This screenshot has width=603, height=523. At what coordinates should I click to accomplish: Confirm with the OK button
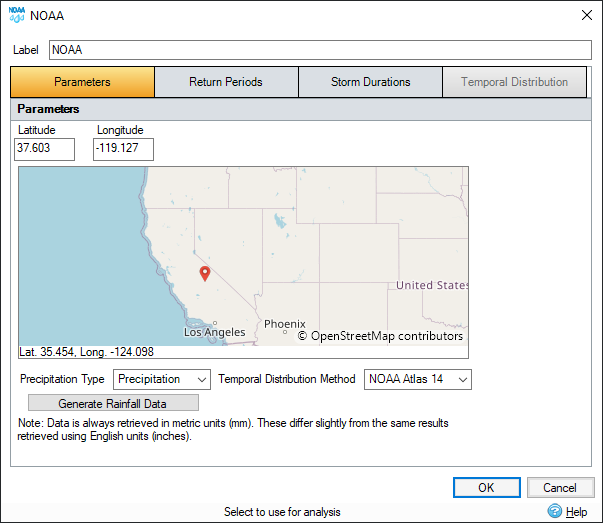pyautogui.click(x=486, y=488)
